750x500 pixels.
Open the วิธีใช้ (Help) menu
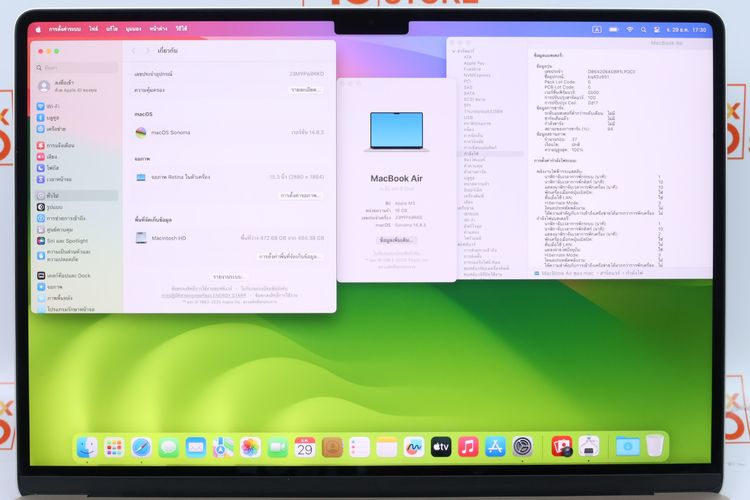(181, 29)
